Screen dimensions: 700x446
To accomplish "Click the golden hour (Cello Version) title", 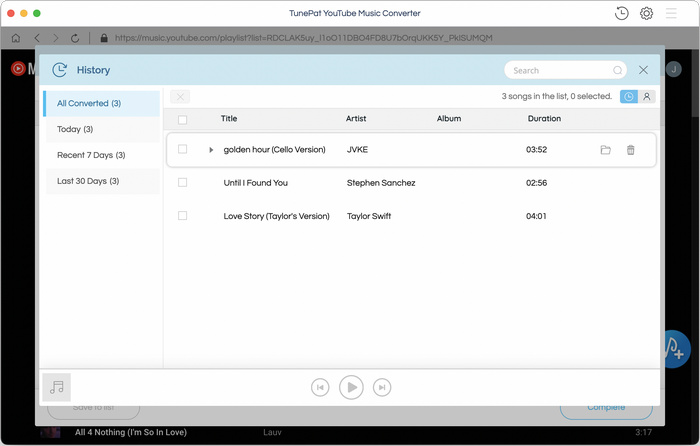I will coord(275,150).
